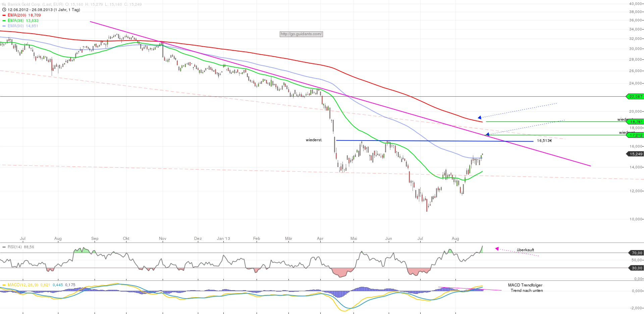The image size is (644, 314).
Task: Click the blue arrow marker at the 17,212 level
Action: (x=487, y=135)
